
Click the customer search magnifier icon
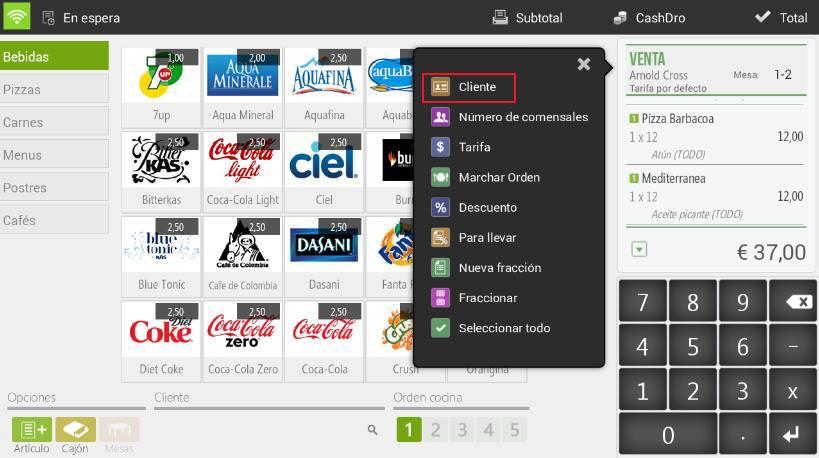click(372, 430)
